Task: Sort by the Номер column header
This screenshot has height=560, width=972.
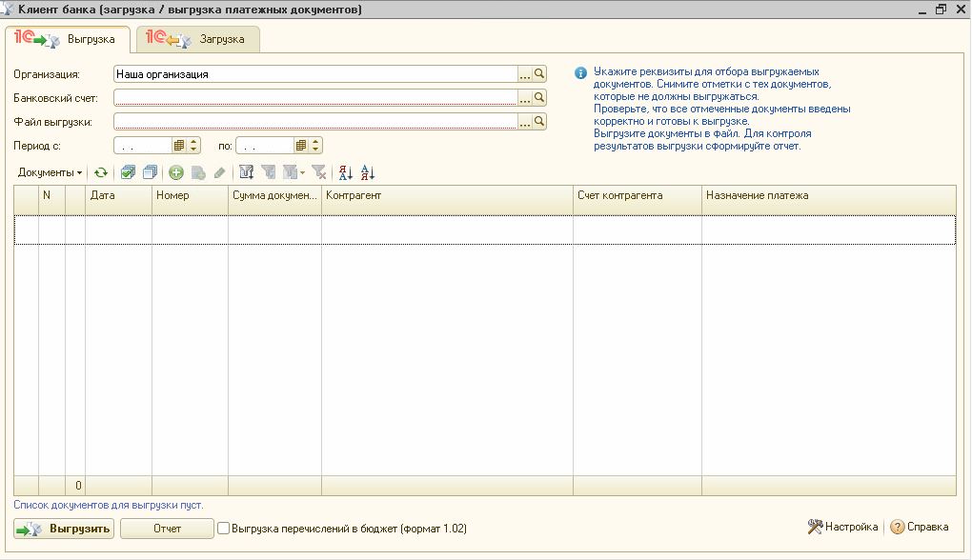Action: coord(191,200)
